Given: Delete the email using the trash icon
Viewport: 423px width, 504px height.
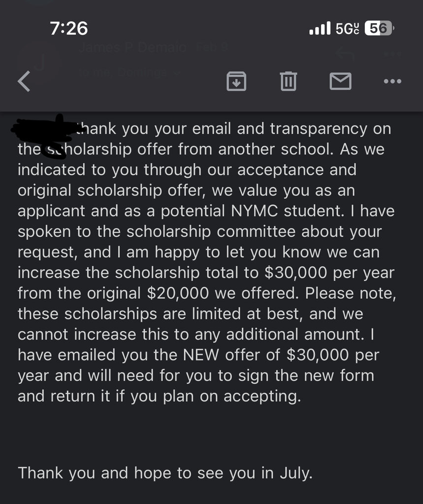Looking at the screenshot, I should [288, 81].
